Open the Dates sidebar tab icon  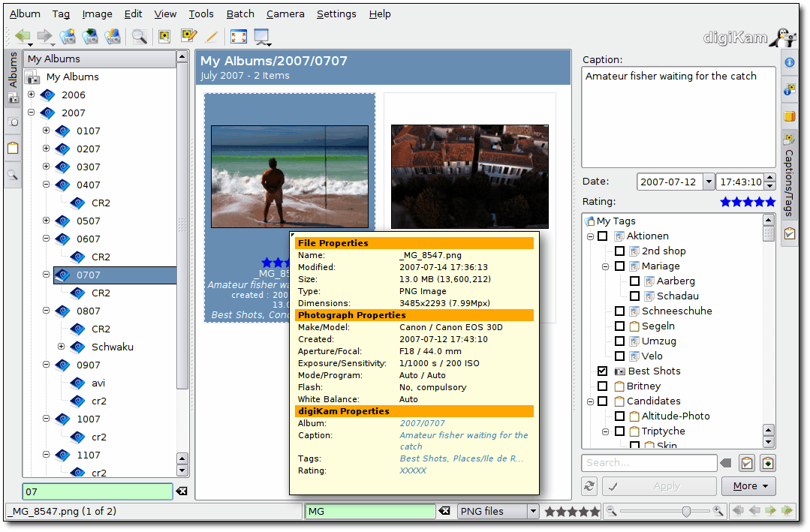tap(13, 122)
